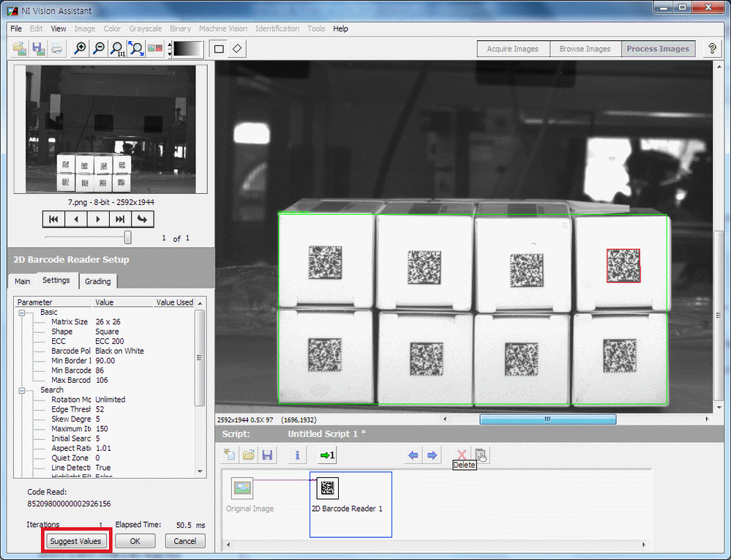This screenshot has height=560, width=731.
Task: Open the File menu
Action: [16, 29]
